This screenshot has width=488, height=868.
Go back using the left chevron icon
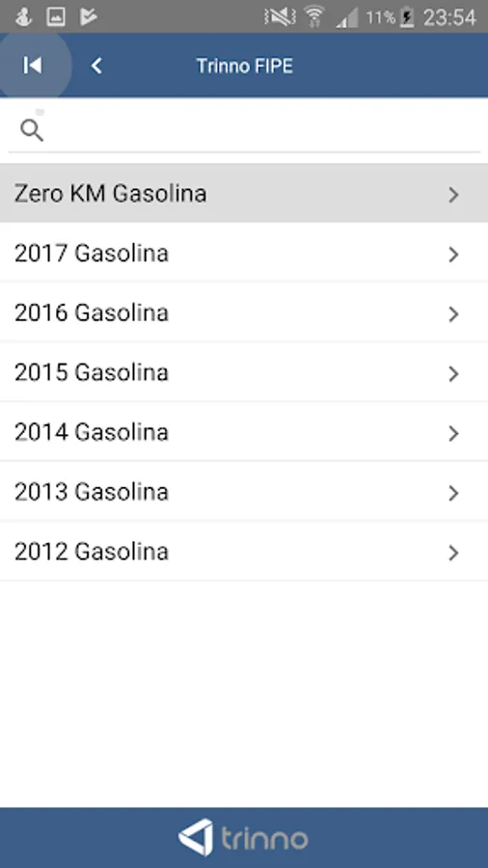[x=96, y=66]
